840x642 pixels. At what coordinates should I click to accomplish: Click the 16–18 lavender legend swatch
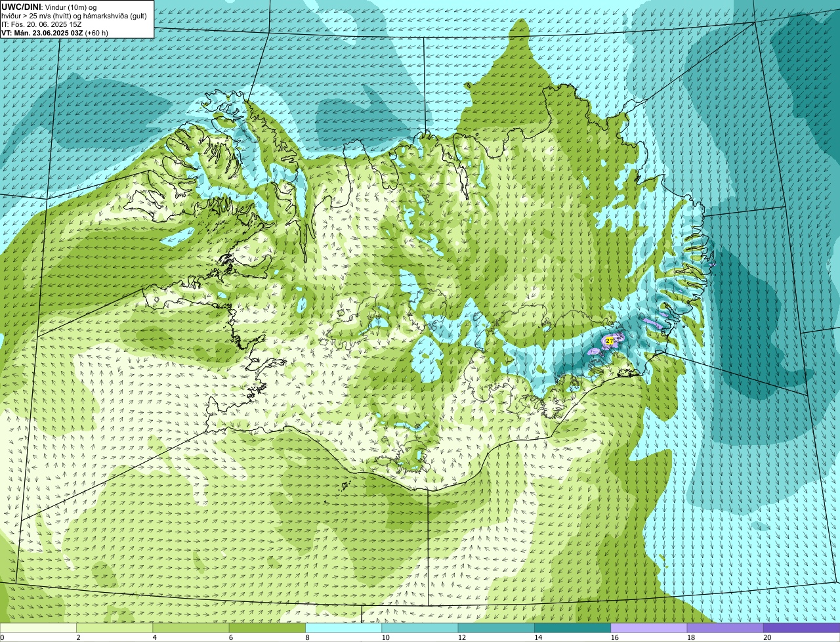[x=649, y=628]
